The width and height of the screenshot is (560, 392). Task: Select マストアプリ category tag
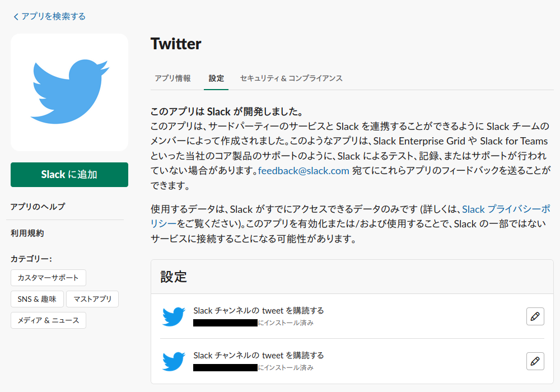(92, 299)
